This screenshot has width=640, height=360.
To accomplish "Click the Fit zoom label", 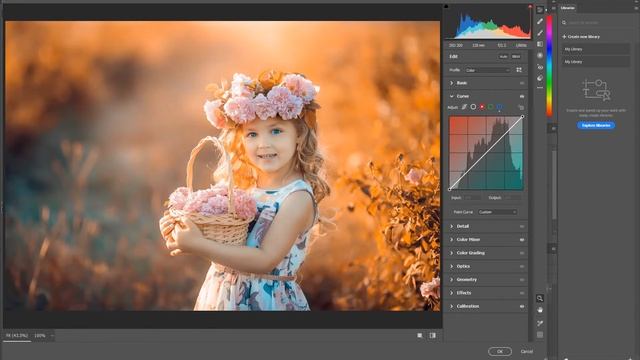I will tap(17, 336).
